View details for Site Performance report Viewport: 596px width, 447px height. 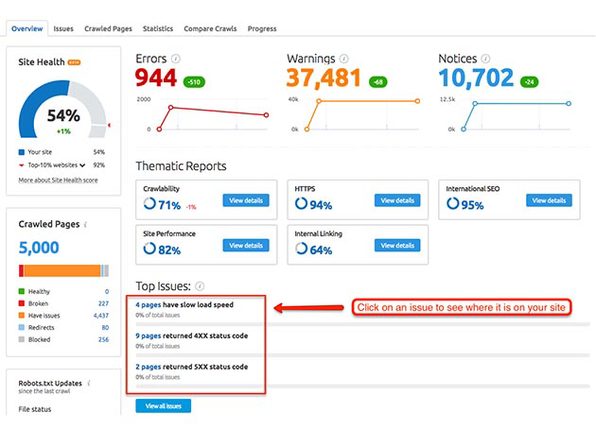[x=246, y=246]
